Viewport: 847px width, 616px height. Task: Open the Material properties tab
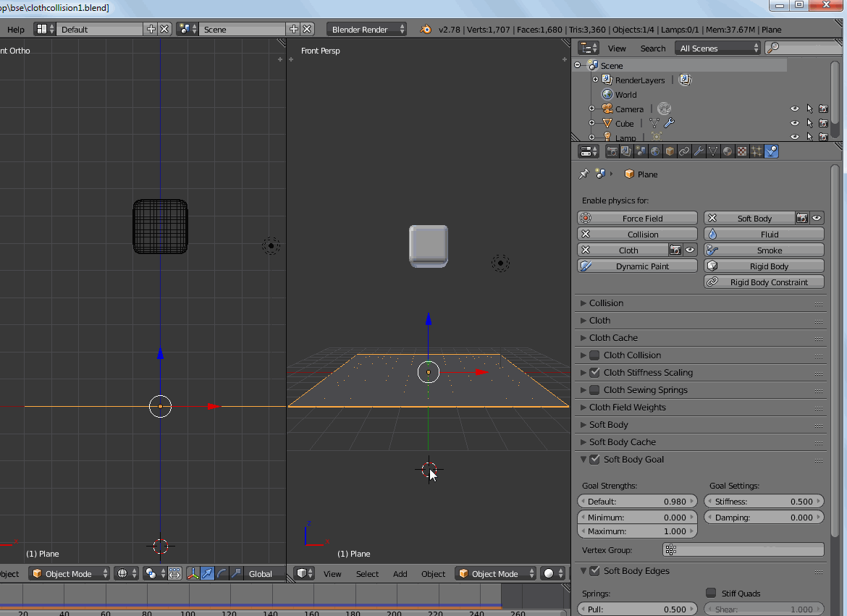coord(728,151)
